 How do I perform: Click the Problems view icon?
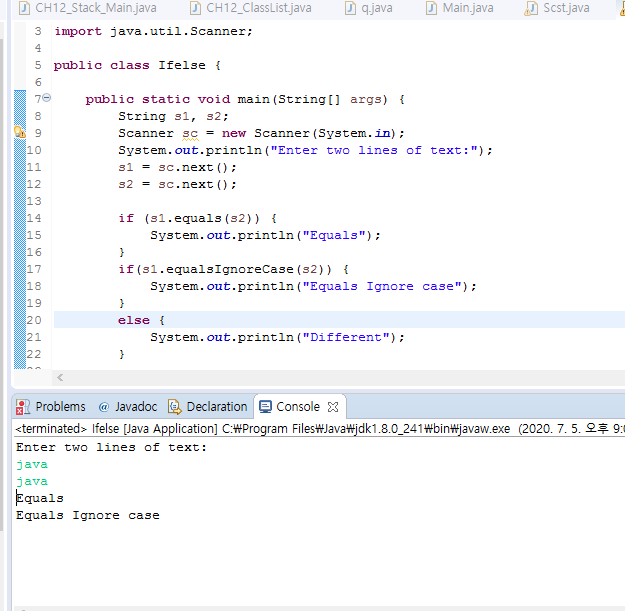click(x=23, y=407)
